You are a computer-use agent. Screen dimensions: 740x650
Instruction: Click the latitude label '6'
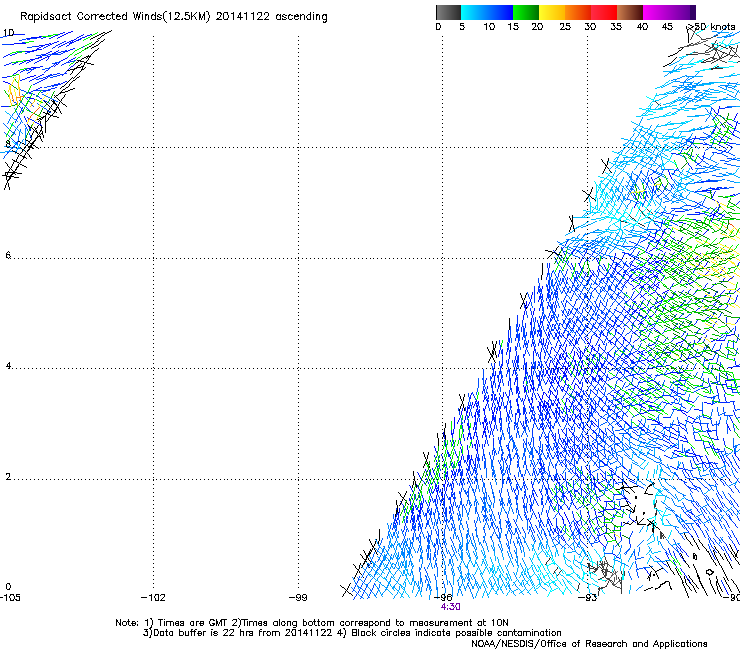[x=8, y=255]
